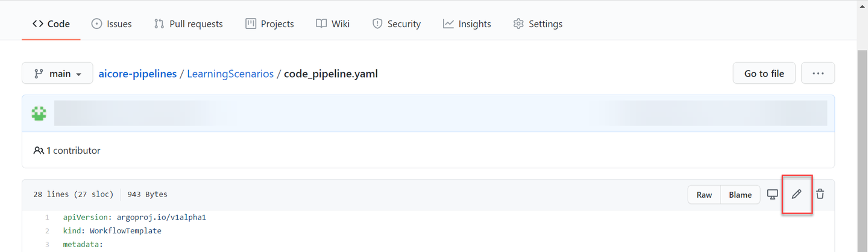Click the 1 contributor label
868x252 pixels.
point(67,150)
